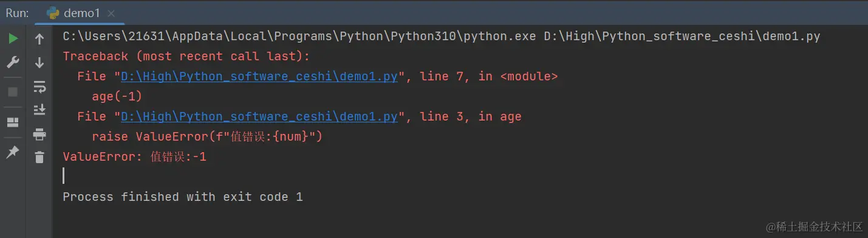
Task: Click the restore layout icon
Action: click(x=13, y=122)
